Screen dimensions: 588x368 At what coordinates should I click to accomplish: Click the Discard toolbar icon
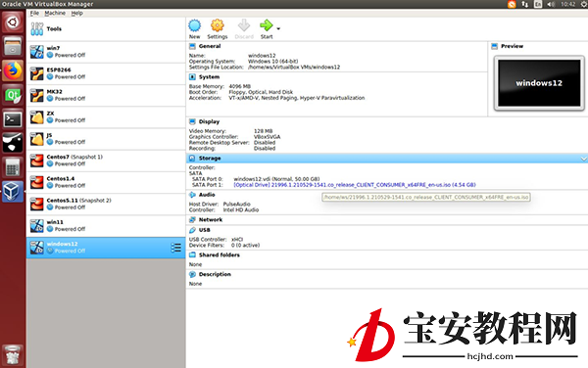(x=244, y=25)
